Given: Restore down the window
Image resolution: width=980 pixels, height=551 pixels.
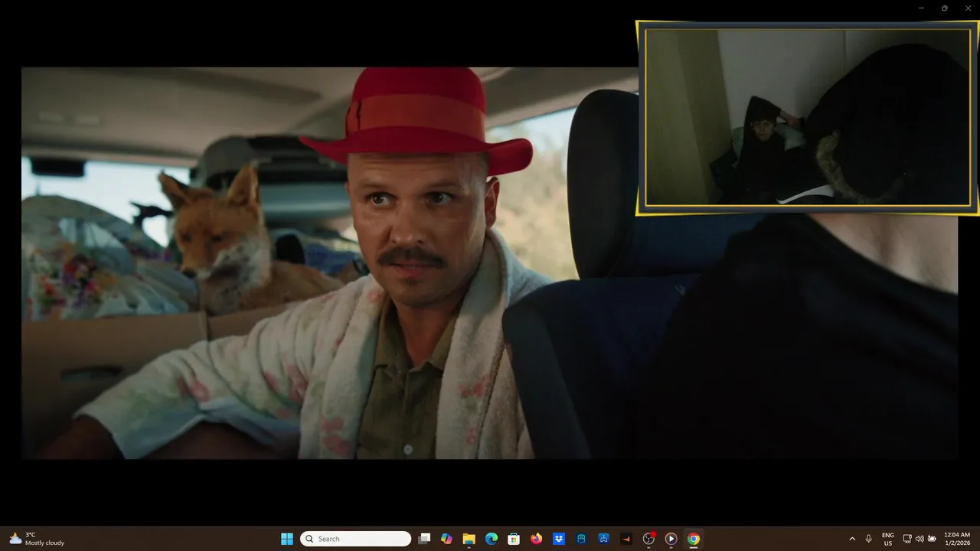Looking at the screenshot, I should (x=944, y=8).
